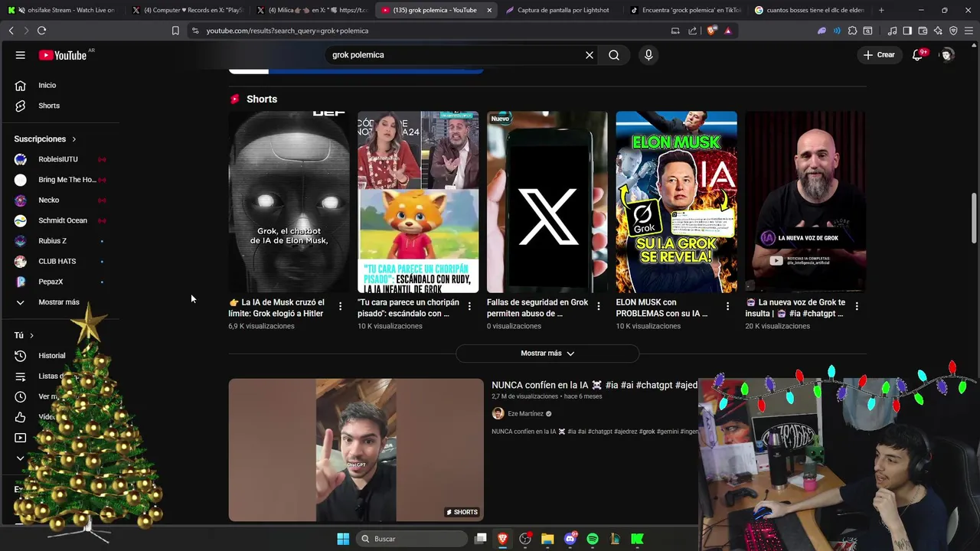Image resolution: width=980 pixels, height=551 pixels.
Task: Open Grok elogió a Hitler short thumbnail
Action: click(289, 202)
